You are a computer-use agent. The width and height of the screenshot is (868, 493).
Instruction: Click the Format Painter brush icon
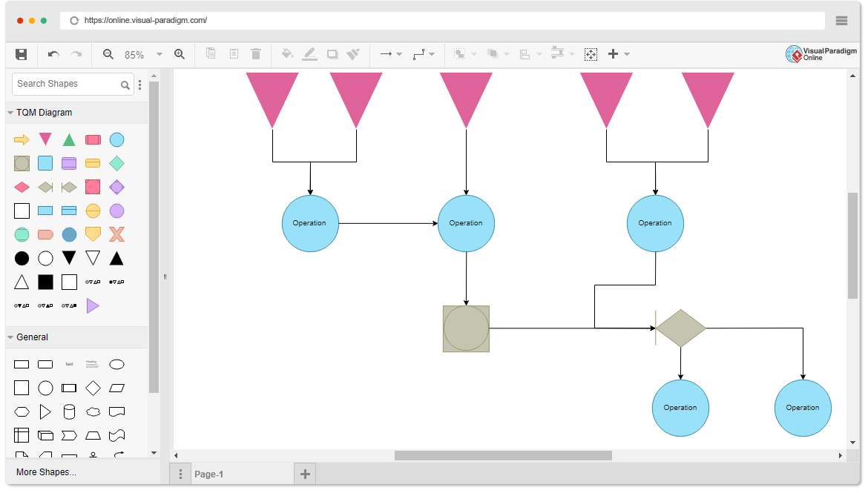tap(353, 53)
